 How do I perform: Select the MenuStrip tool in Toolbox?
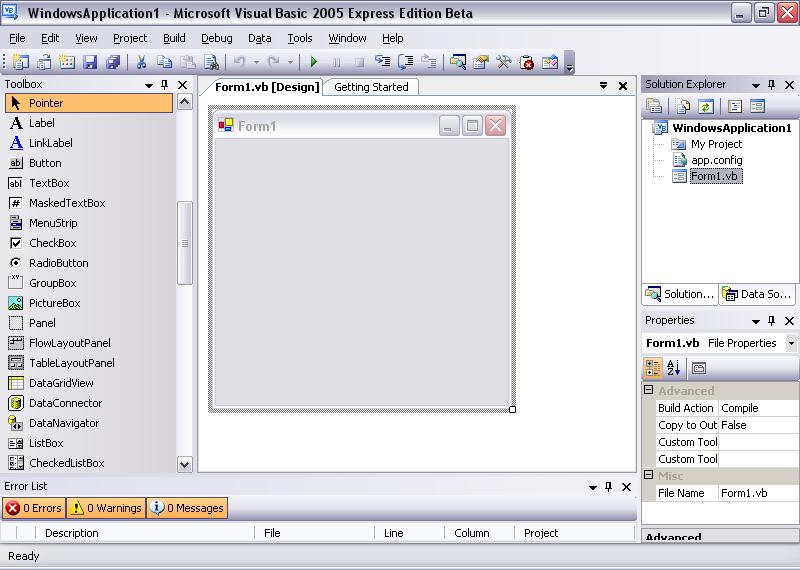click(89, 223)
